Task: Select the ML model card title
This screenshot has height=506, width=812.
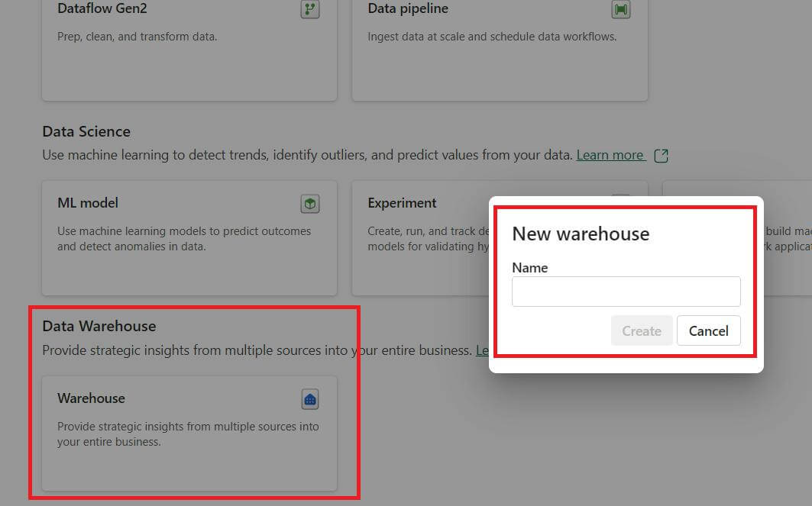Action: click(x=88, y=203)
